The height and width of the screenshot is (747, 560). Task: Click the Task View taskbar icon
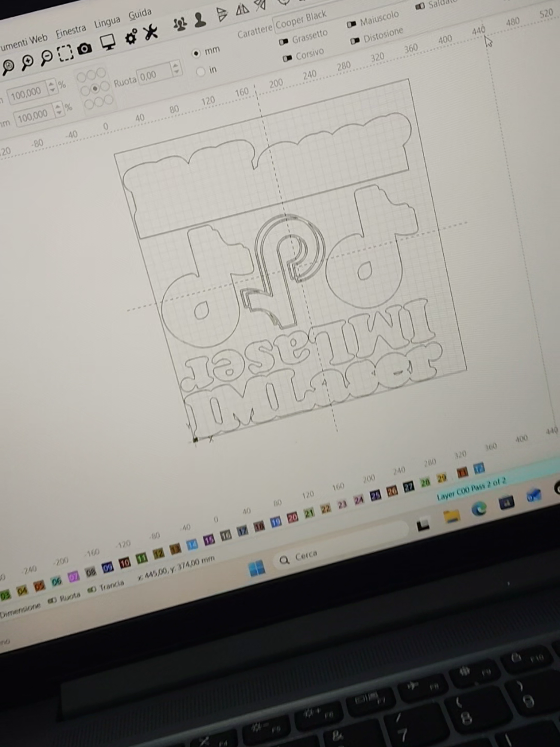coord(424,525)
